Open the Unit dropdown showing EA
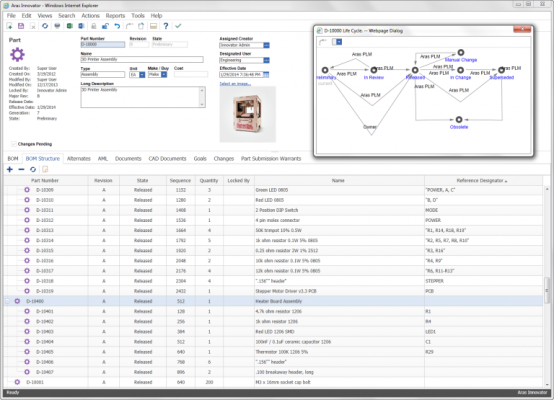Viewport: 554px width, 400px height. (142, 75)
